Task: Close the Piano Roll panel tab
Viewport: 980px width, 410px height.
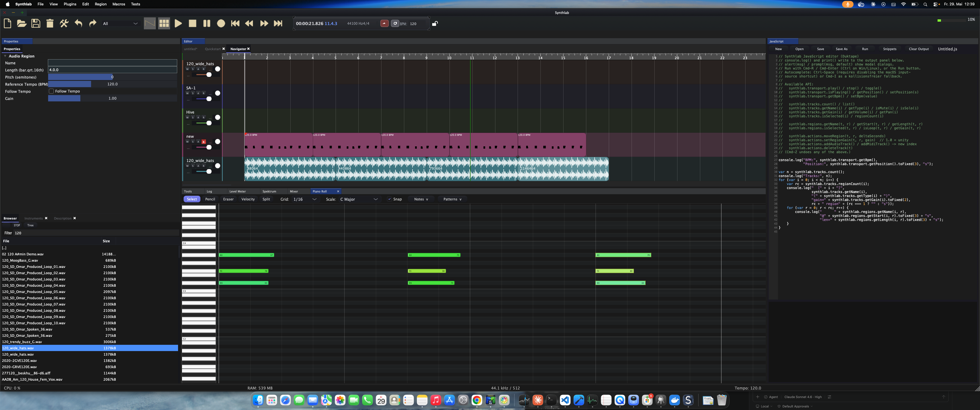Action: pos(338,191)
